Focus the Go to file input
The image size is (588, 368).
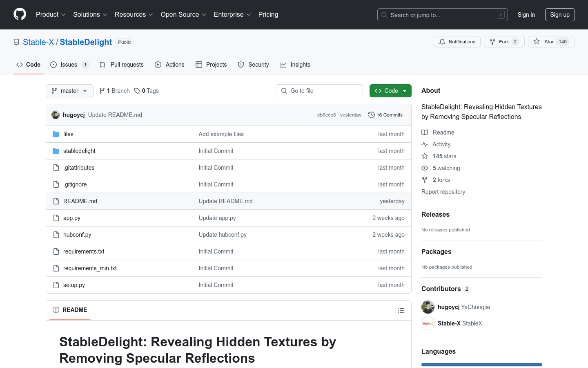tap(319, 91)
